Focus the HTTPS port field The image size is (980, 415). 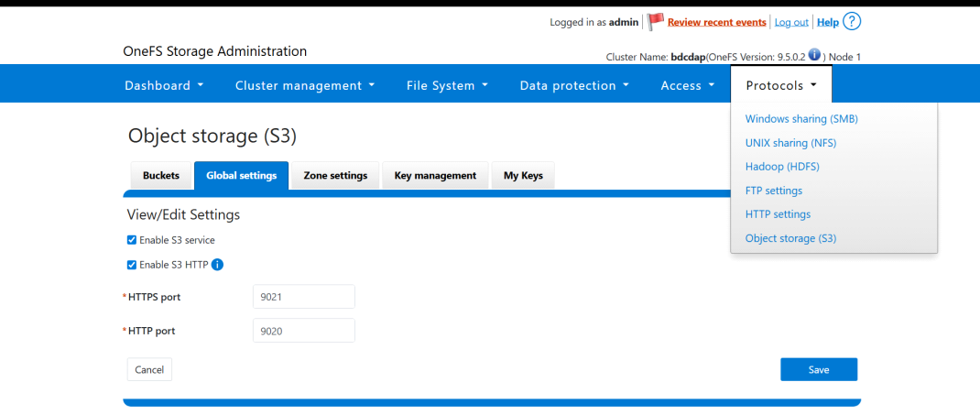[304, 297]
